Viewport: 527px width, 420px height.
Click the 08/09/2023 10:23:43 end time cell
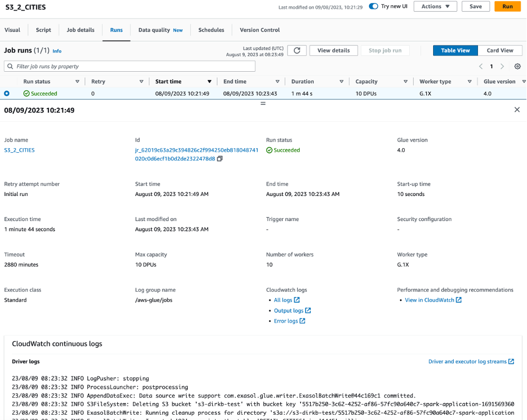click(x=250, y=93)
